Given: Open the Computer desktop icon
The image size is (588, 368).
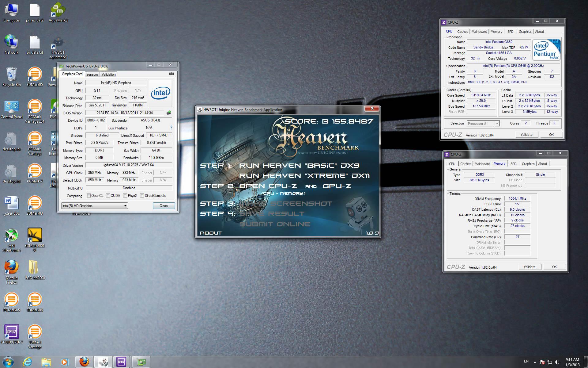Looking at the screenshot, I should point(12,13).
